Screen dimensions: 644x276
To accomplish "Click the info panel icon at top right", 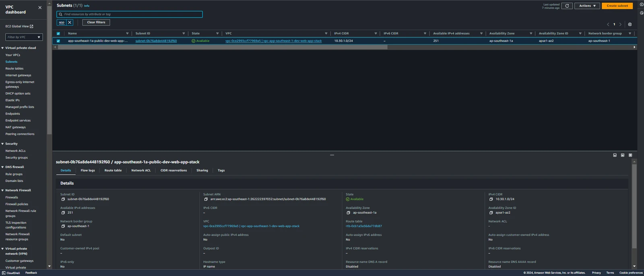I will point(642,4).
